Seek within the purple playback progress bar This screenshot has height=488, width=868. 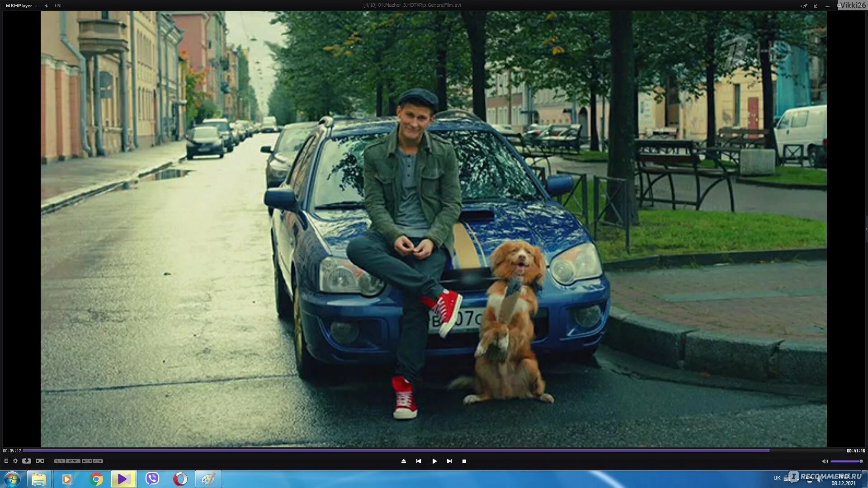(396, 450)
